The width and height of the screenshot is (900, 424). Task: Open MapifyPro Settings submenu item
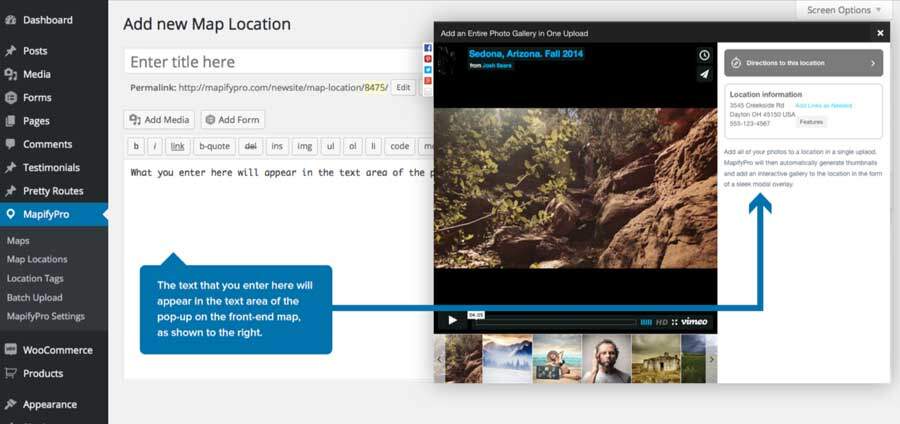tap(45, 316)
